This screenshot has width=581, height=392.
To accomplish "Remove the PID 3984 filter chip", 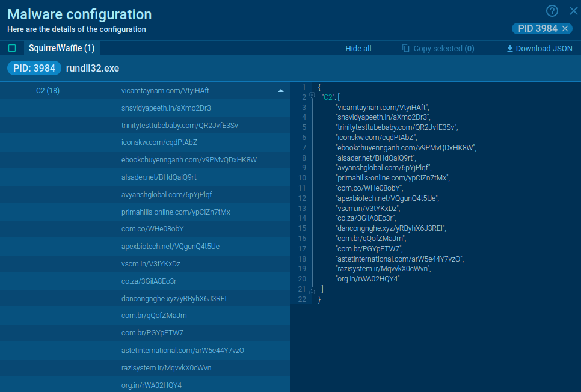I will (565, 29).
